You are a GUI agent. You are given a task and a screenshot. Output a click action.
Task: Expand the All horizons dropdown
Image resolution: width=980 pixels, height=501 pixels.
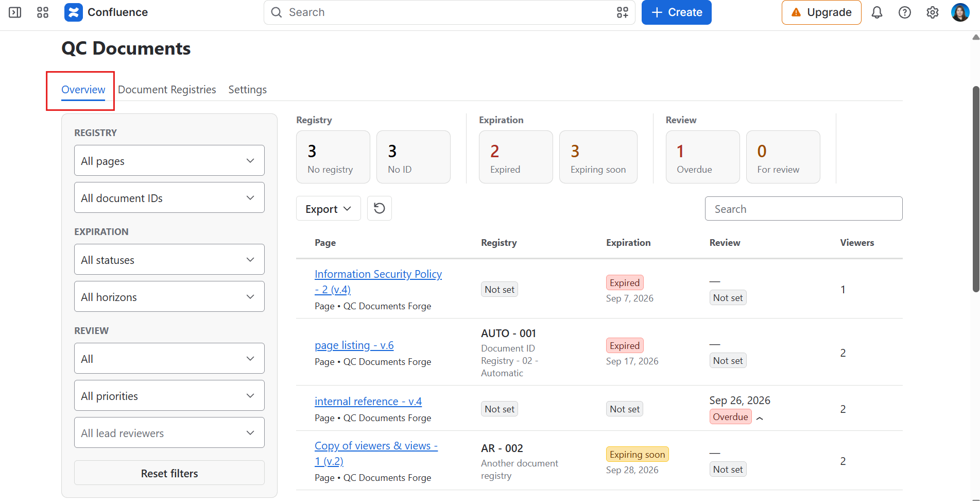169,296
